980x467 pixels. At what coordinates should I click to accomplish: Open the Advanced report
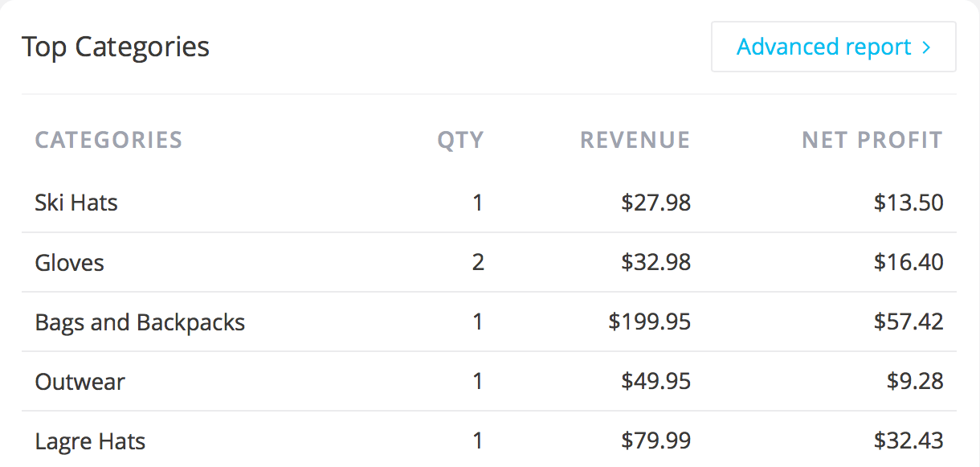coord(833,47)
